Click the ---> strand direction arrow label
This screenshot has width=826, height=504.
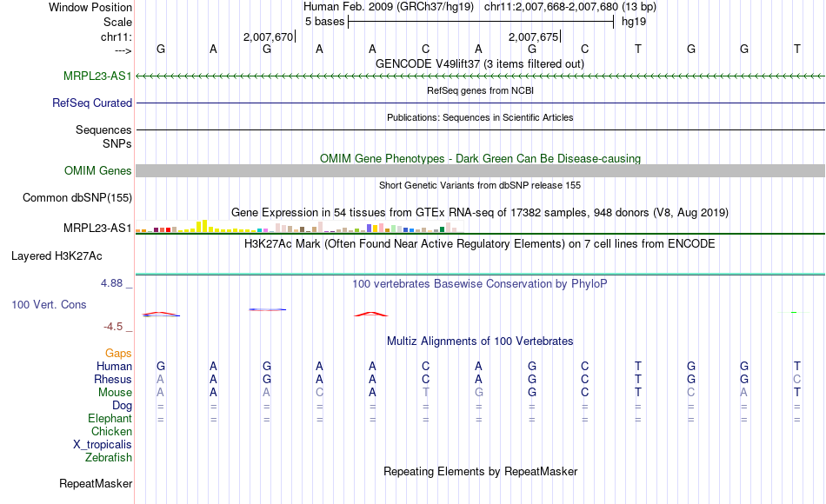(123, 50)
